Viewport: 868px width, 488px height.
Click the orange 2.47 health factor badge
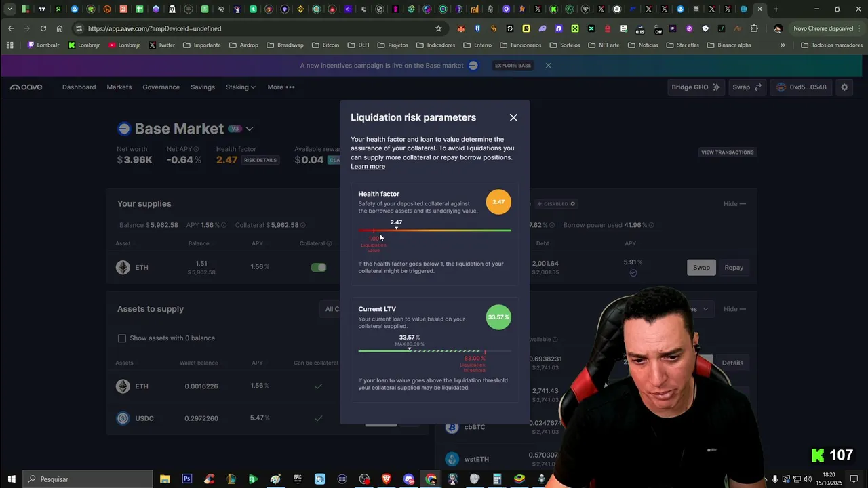coord(498,202)
